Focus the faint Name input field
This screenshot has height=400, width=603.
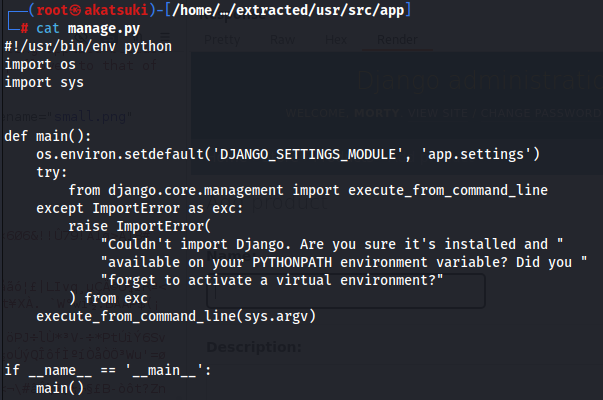(346, 291)
